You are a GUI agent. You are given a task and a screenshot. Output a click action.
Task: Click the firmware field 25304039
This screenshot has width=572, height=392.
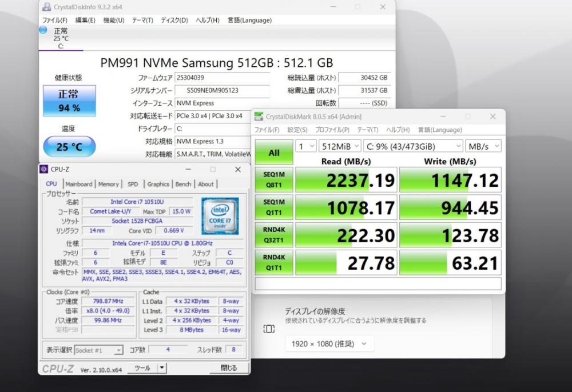[223, 78]
